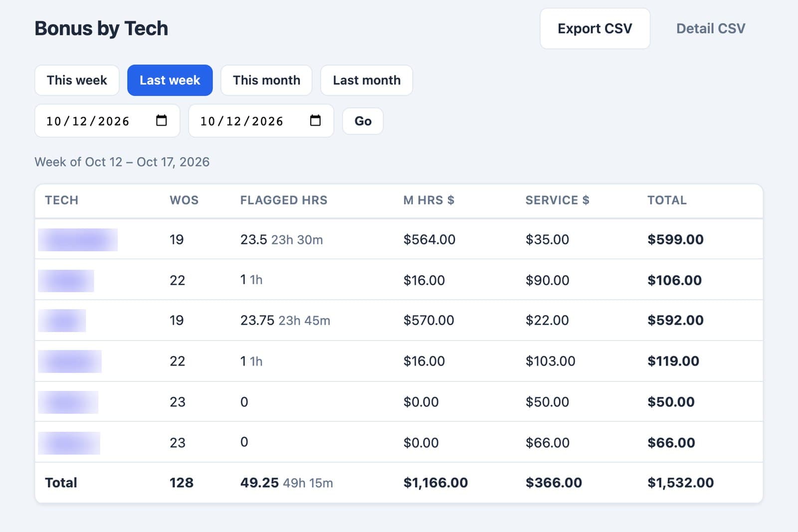The width and height of the screenshot is (798, 532).
Task: Click the TOTAL column header
Action: (x=667, y=200)
